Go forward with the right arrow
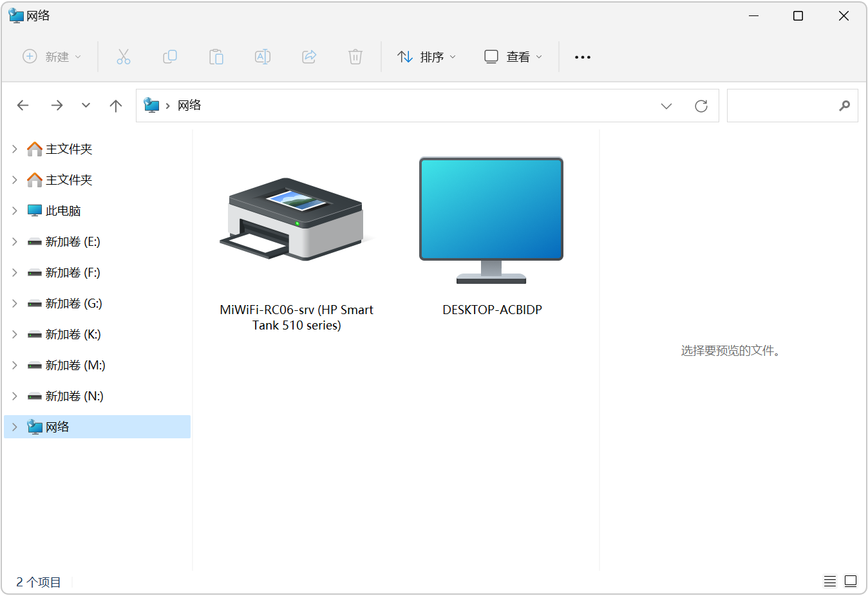This screenshot has width=868, height=596. 57,106
